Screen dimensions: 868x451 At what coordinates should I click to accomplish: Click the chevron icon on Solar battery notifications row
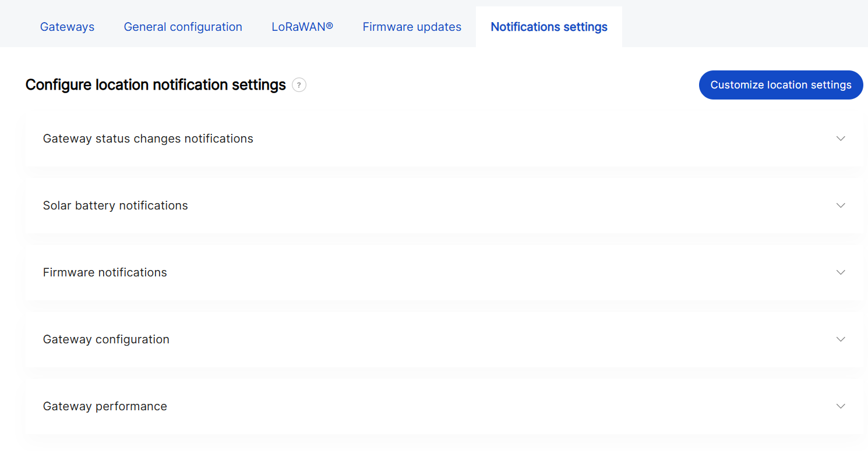(x=841, y=205)
